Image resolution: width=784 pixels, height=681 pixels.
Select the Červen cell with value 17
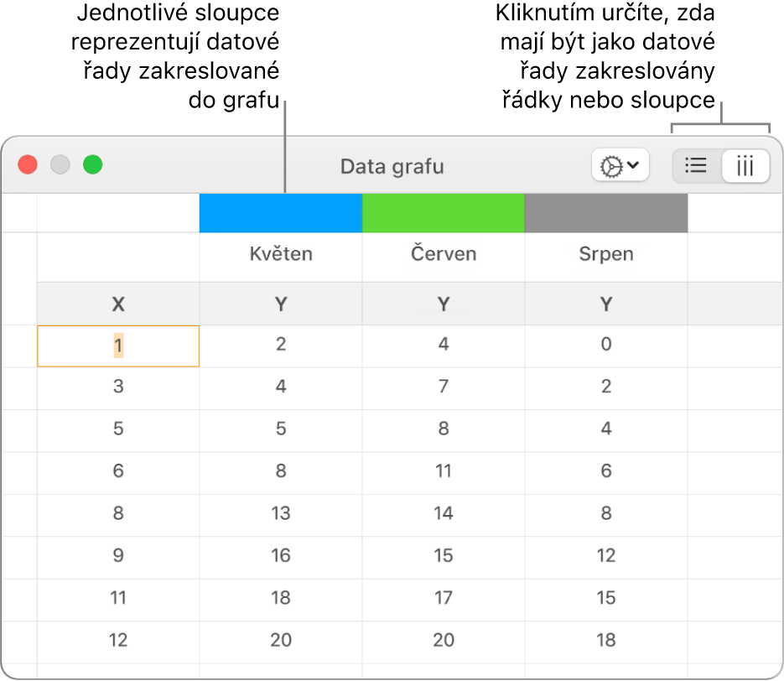444,598
